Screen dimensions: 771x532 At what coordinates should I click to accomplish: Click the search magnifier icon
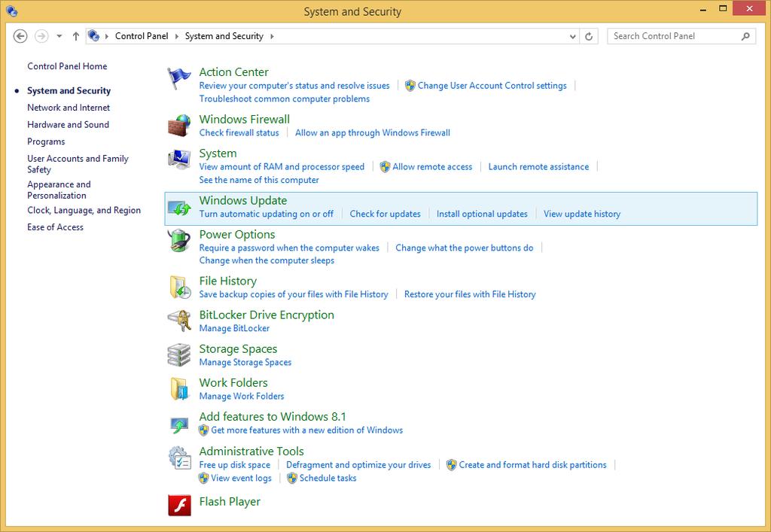point(745,36)
